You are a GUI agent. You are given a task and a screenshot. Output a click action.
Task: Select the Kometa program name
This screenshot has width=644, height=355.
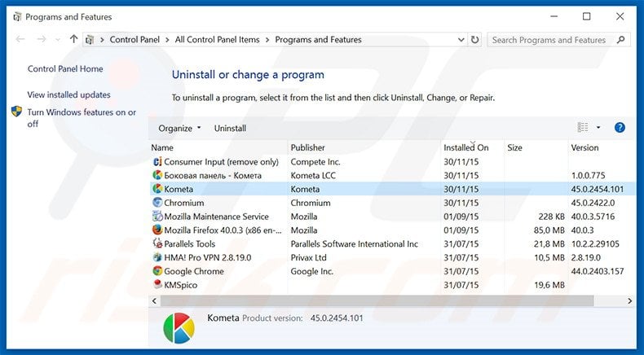click(x=179, y=189)
